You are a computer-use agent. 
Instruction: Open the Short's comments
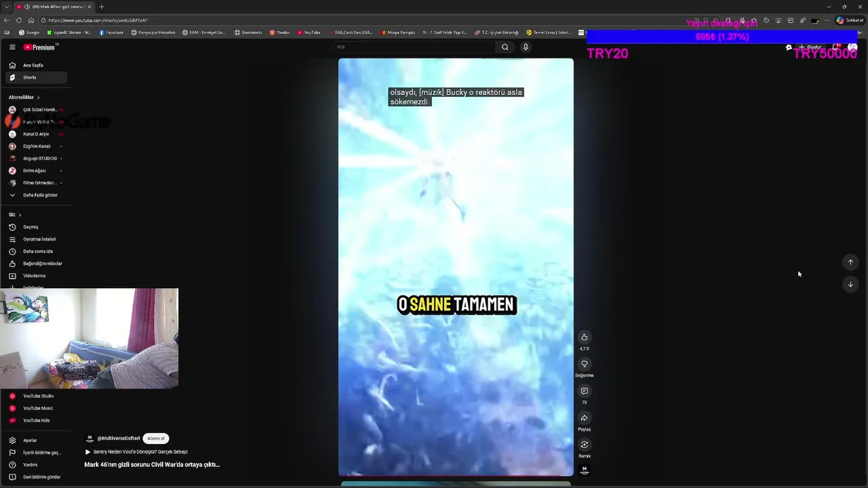coord(584,391)
